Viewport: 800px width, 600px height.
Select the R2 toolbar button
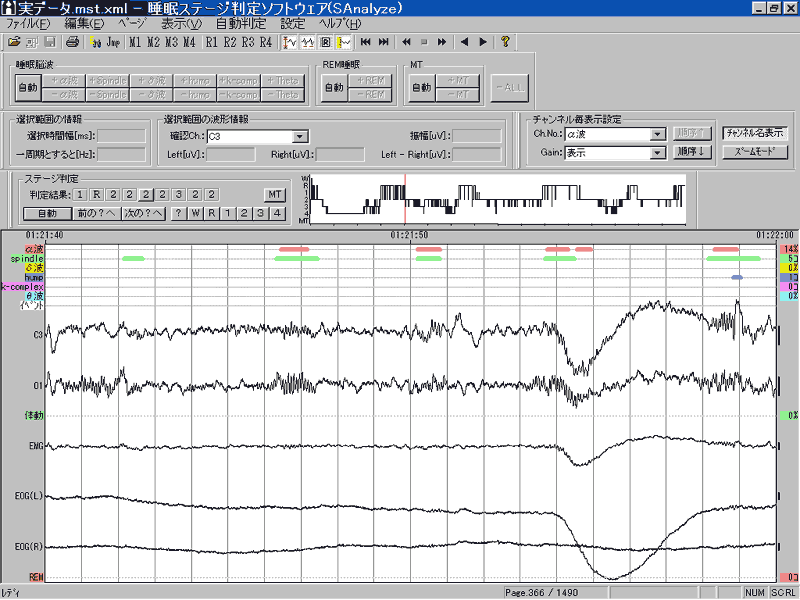pos(230,42)
